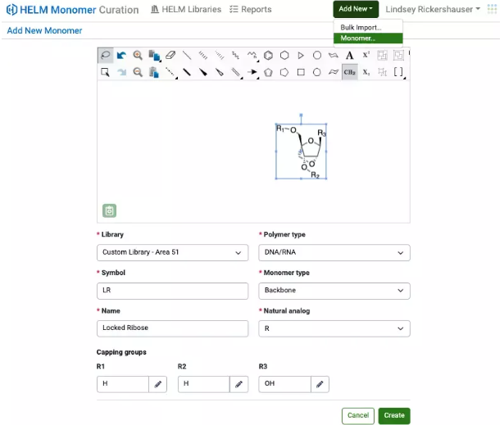Click the zoom in magnifier
Image resolution: width=504 pixels, height=425 pixels.
click(x=138, y=56)
